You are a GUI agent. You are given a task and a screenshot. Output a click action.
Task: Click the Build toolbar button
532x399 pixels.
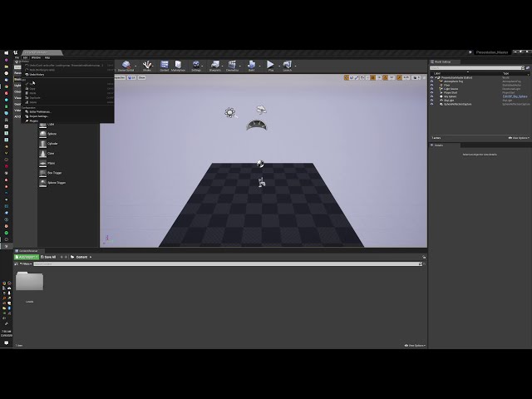coord(251,66)
